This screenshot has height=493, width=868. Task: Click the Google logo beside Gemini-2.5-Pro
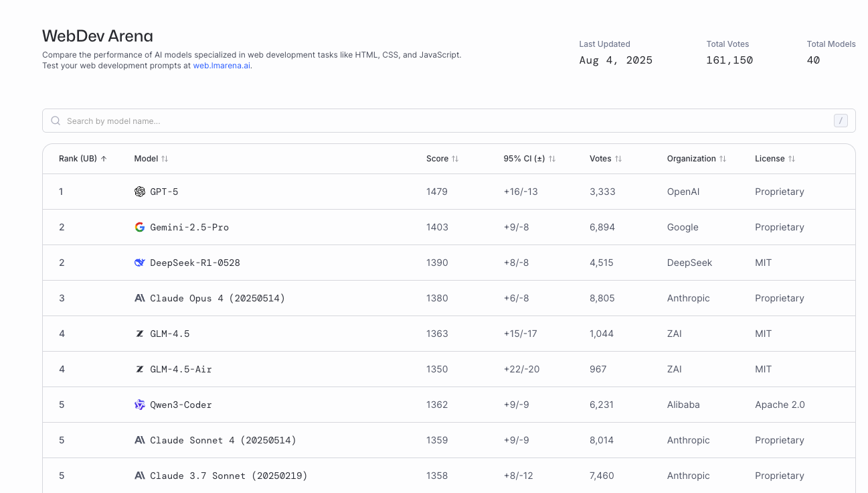pos(140,227)
